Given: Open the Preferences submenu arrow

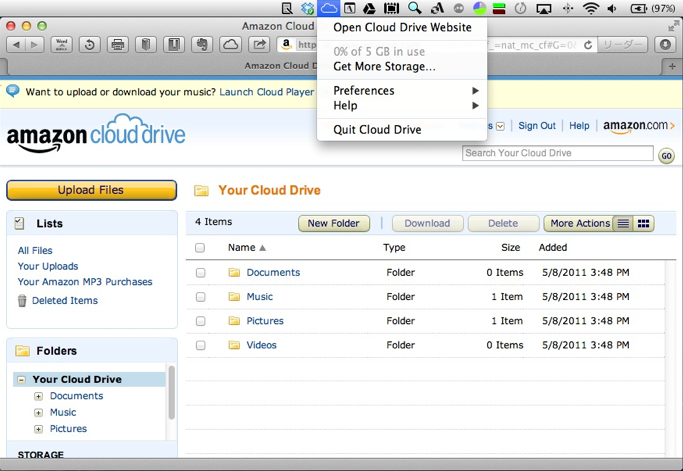Looking at the screenshot, I should pos(475,91).
